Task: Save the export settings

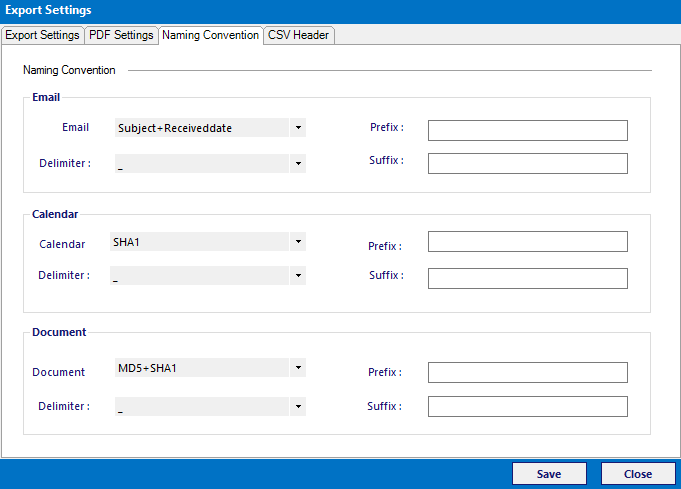Action: 549,474
